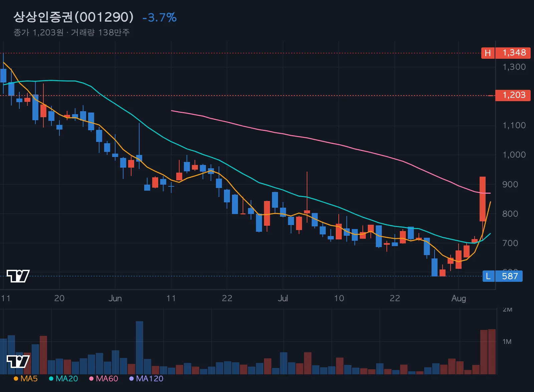Viewport: 534px width, 392px height.
Task: Select the MA120 legend label
Action: click(x=150, y=379)
